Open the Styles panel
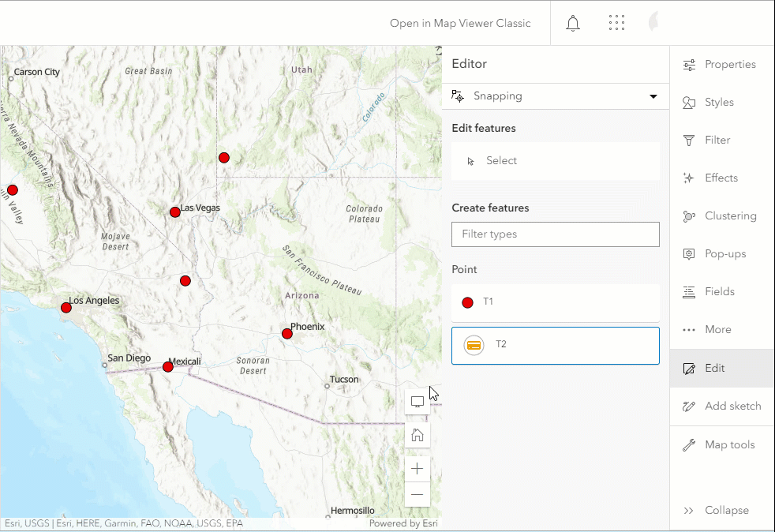Screen dimensions: 775x532 [x=721, y=103]
